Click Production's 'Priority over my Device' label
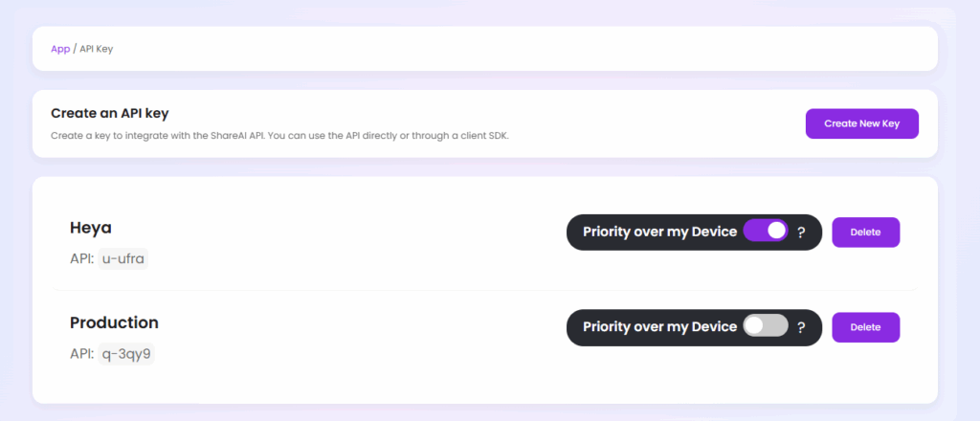The height and width of the screenshot is (421, 980). [659, 327]
